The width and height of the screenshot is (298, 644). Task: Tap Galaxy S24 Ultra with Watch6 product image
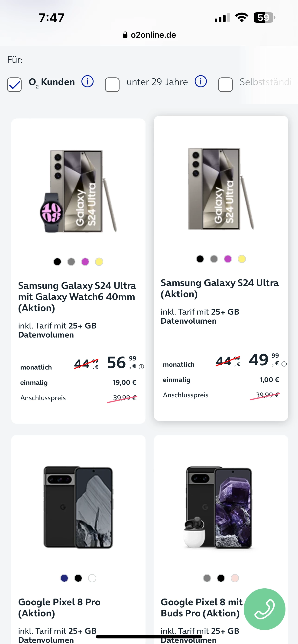(78, 191)
